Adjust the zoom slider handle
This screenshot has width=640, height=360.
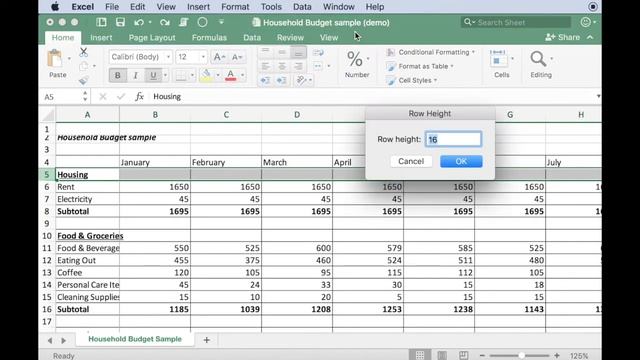point(521,356)
